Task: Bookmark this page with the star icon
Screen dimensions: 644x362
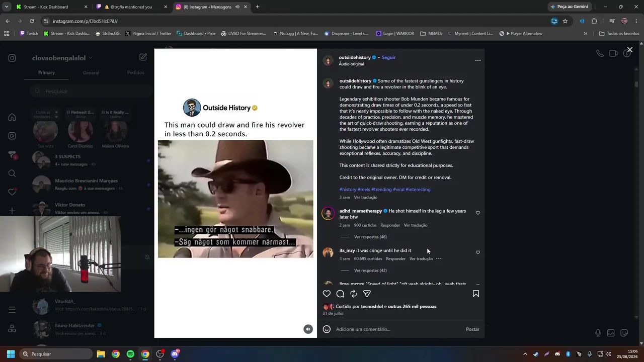Action: click(565, 21)
